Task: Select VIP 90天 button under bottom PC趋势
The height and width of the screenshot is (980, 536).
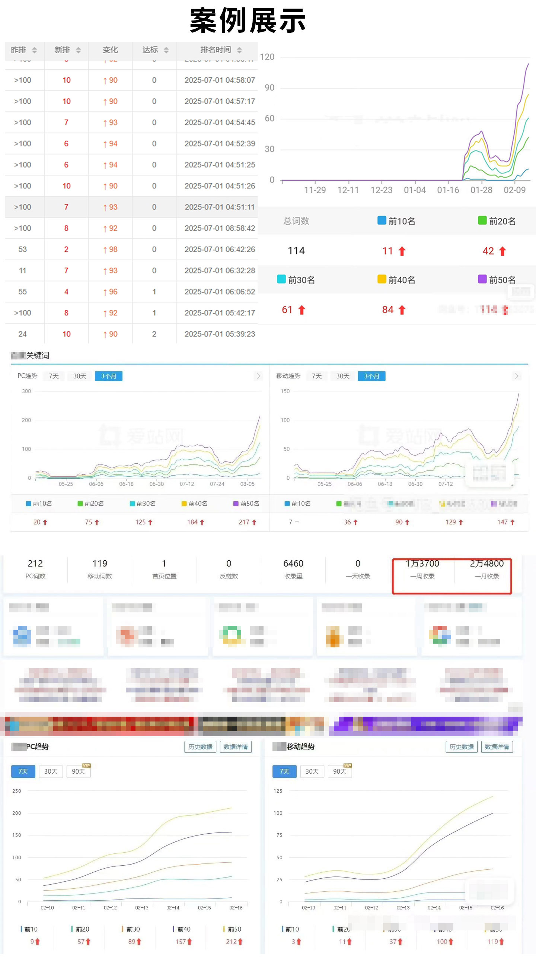Action: tap(78, 771)
